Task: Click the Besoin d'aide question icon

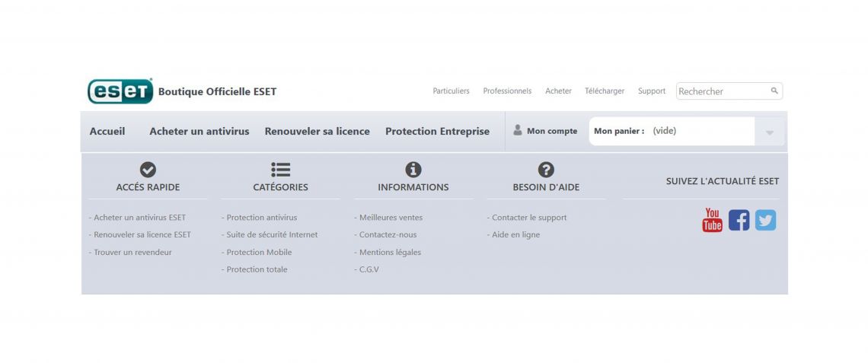Action: point(546,170)
